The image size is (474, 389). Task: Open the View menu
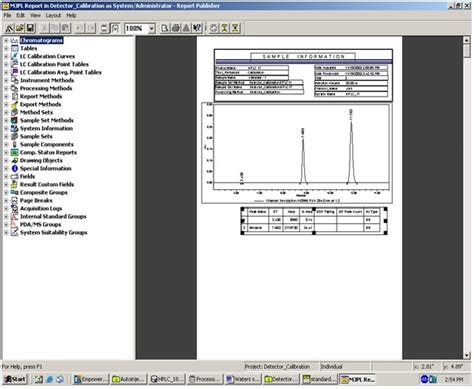[35, 15]
